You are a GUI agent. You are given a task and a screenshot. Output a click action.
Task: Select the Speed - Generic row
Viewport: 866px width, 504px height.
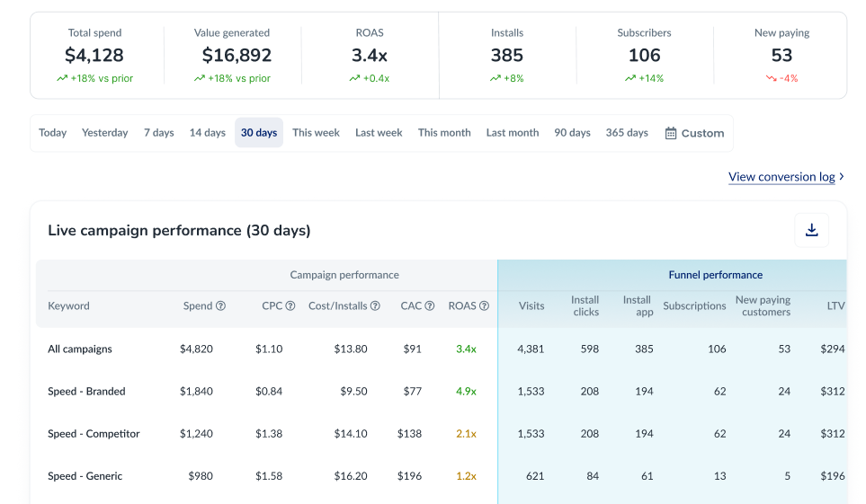coord(442,476)
